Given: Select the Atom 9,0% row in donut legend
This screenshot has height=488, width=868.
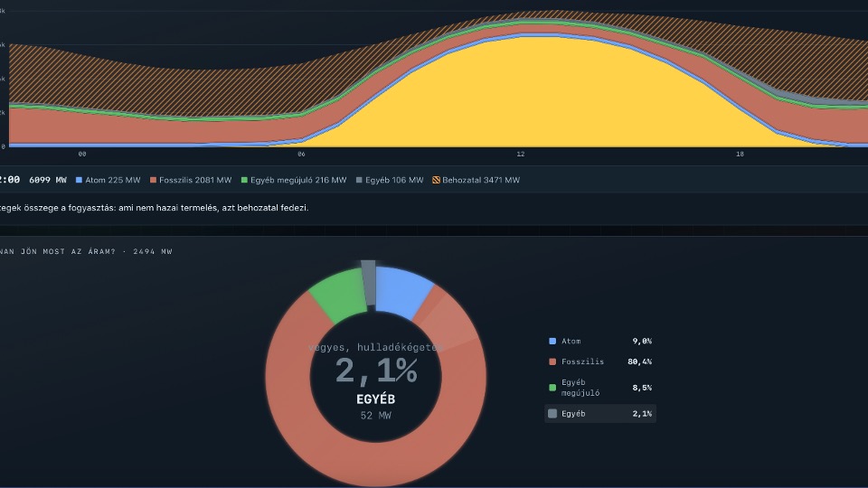Looking at the screenshot, I should click(x=600, y=342).
